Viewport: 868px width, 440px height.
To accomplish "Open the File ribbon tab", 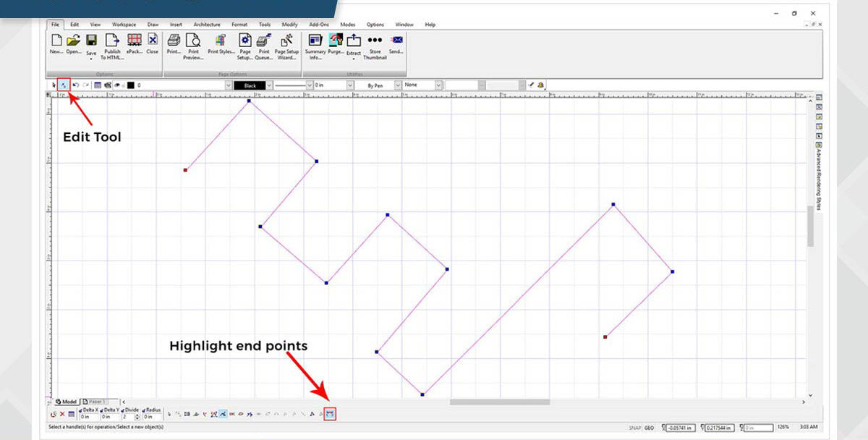I will (x=55, y=24).
